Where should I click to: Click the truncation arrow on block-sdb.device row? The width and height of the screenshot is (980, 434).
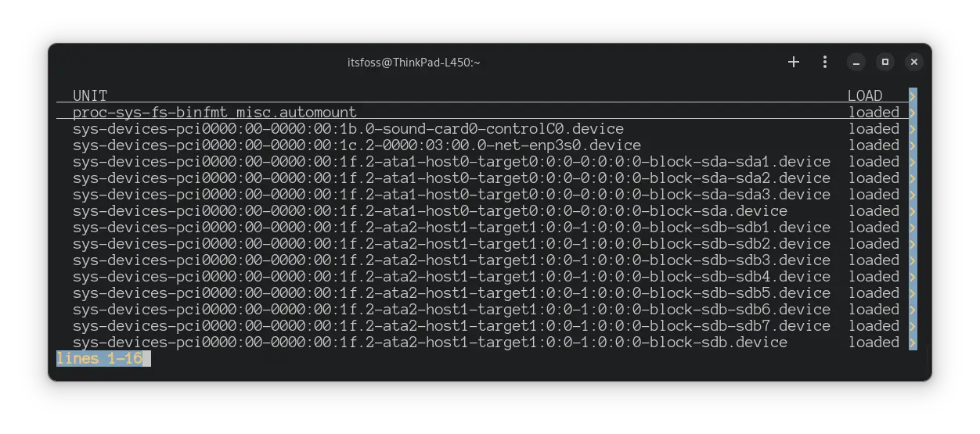click(x=913, y=343)
